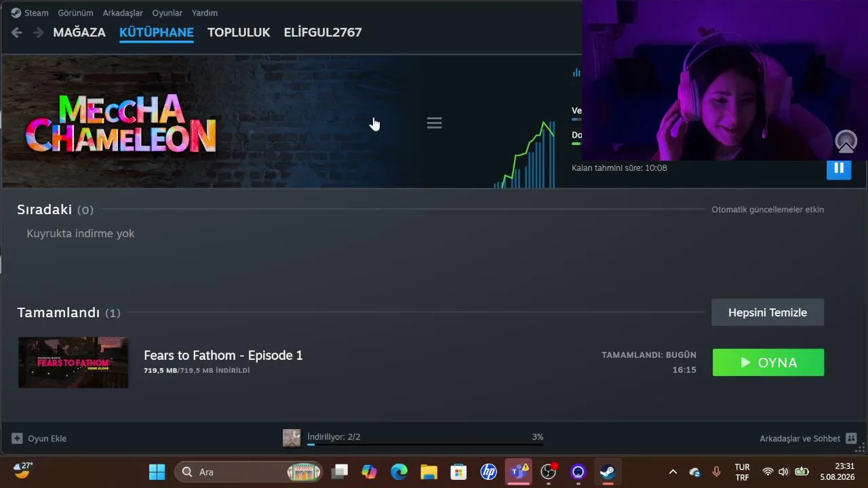Image resolution: width=868 pixels, height=488 pixels.
Task: Open the Windows Start menu
Action: (x=157, y=472)
